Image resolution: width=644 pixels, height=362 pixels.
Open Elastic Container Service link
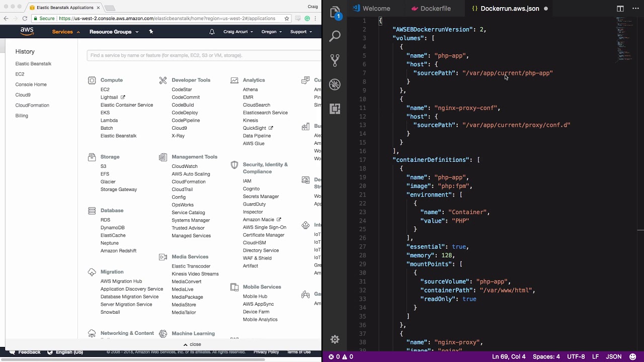pyautogui.click(x=127, y=105)
